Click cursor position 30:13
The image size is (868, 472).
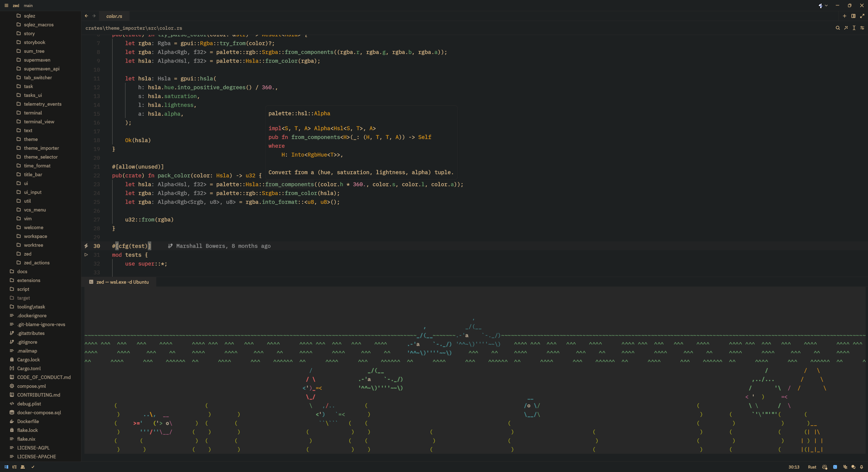point(794,467)
